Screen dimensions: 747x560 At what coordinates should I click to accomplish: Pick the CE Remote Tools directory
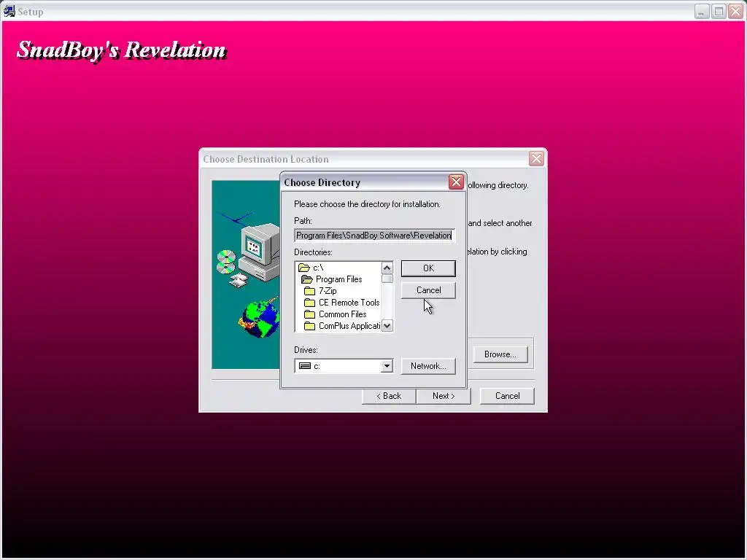[x=338, y=303]
